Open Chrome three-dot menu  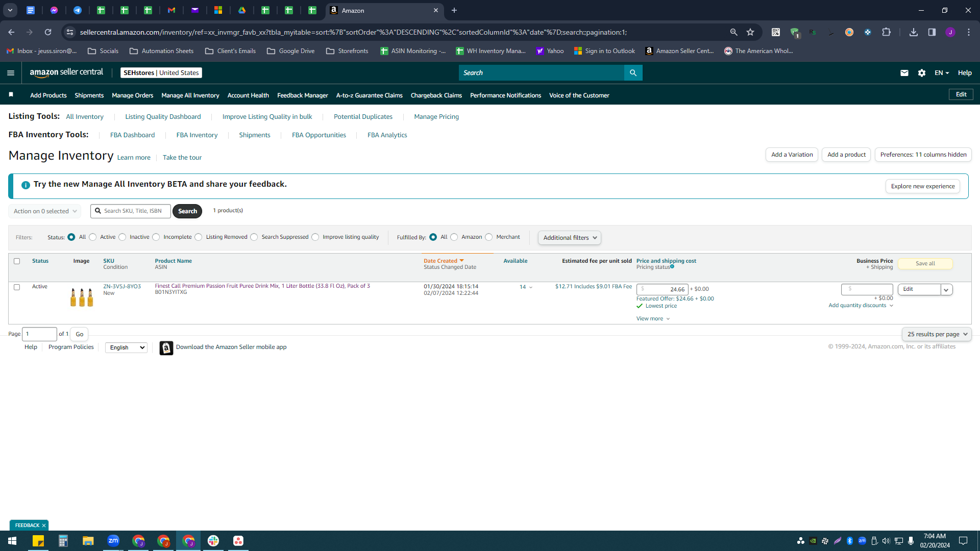[969, 32]
